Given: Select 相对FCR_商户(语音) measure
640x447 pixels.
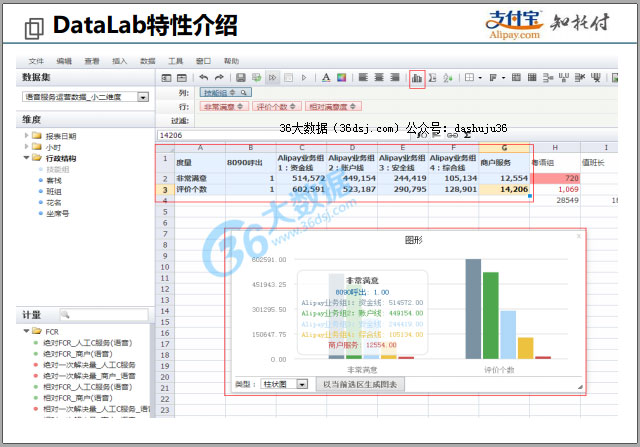Looking at the screenshot, I should point(78,398).
